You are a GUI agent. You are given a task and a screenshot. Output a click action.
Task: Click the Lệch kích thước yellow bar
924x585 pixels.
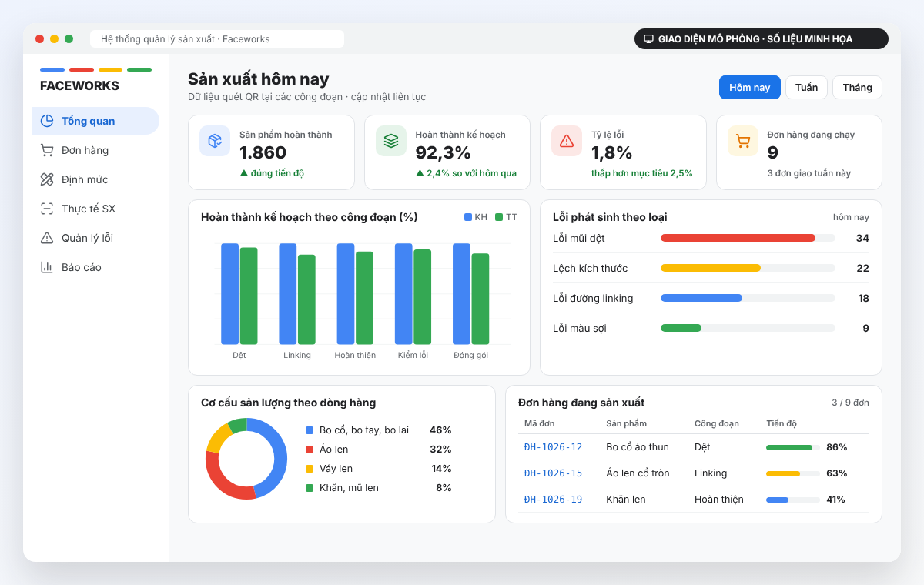(711, 268)
